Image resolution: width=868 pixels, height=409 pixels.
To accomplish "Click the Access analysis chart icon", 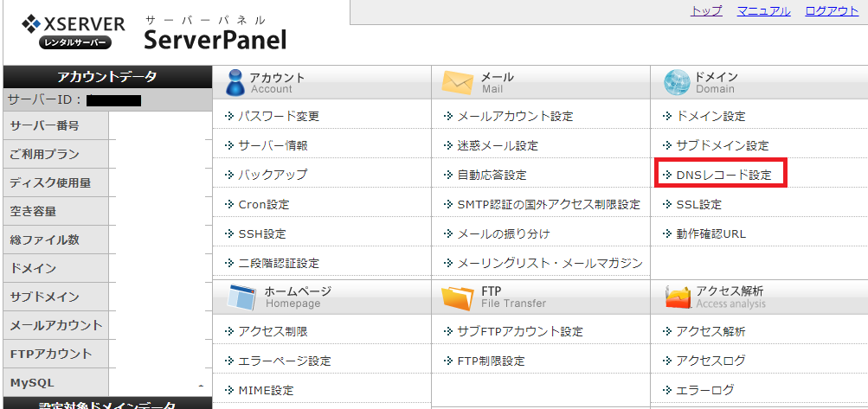I will (678, 297).
